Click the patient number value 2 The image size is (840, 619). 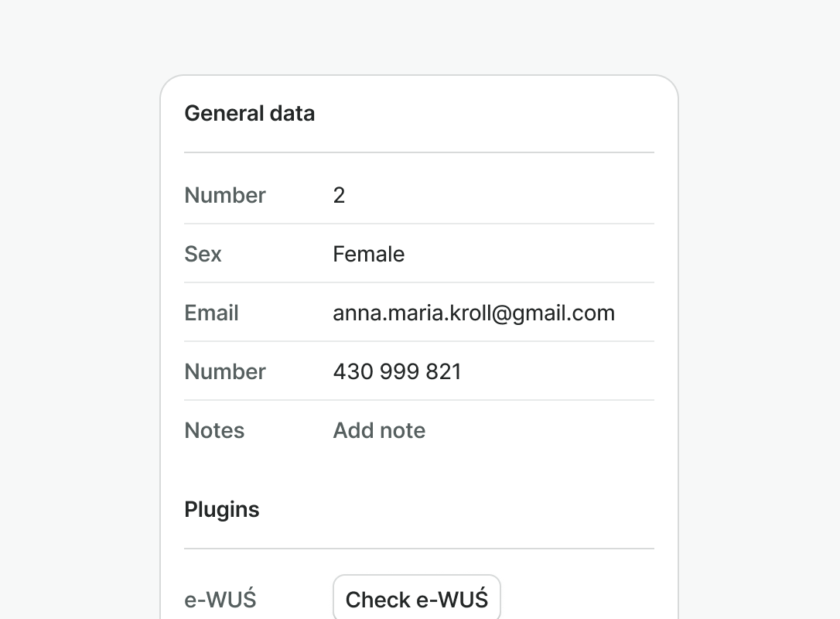tap(339, 195)
